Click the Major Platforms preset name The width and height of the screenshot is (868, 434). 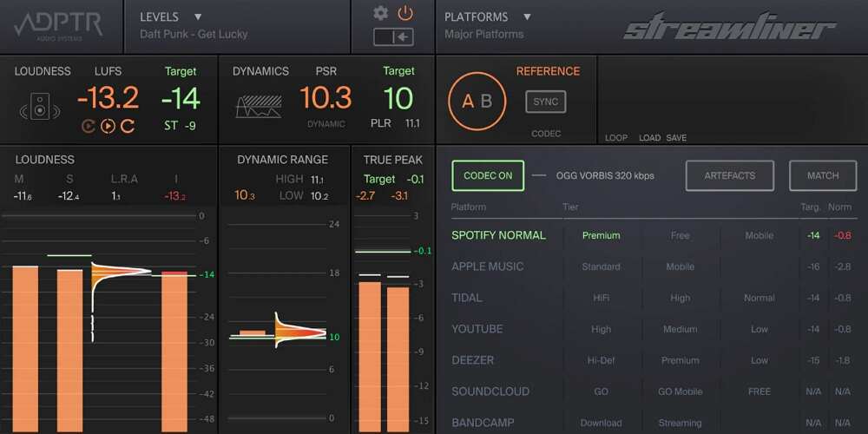[483, 34]
